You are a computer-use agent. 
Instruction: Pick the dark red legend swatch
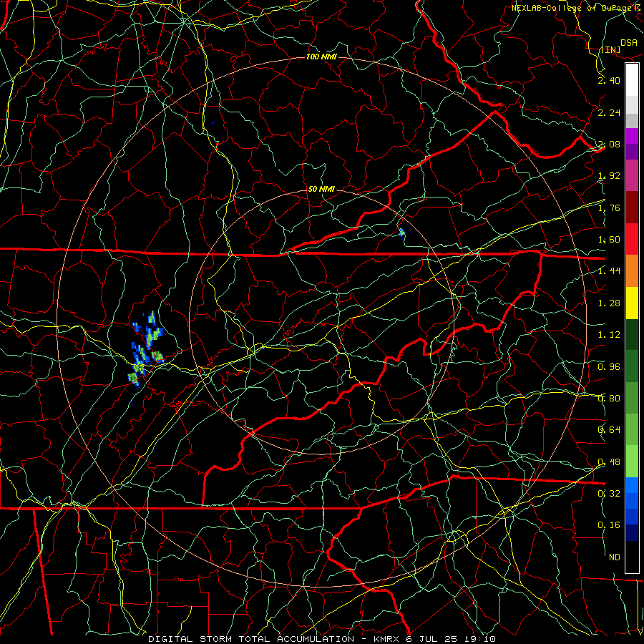coord(632,208)
